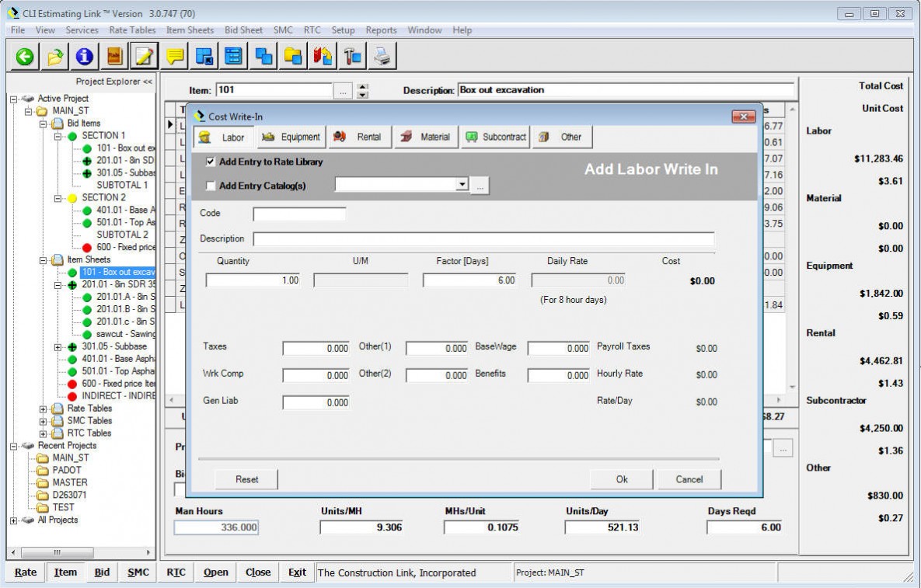Click the green back arrow toolbar icon
The image size is (921, 588).
pos(25,57)
